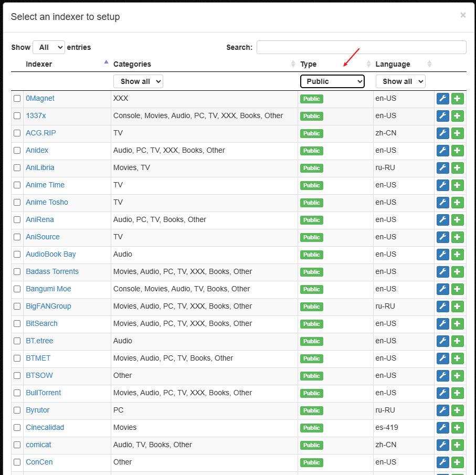Screen dimensions: 476x475
Task: Open the Badass Torrents link
Action: 52,271
